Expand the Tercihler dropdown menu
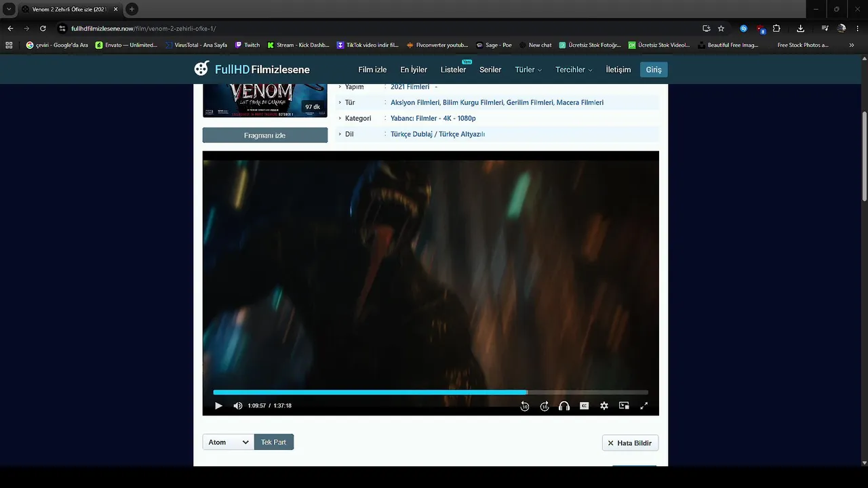Screen dimensions: 868x488 point(574,70)
